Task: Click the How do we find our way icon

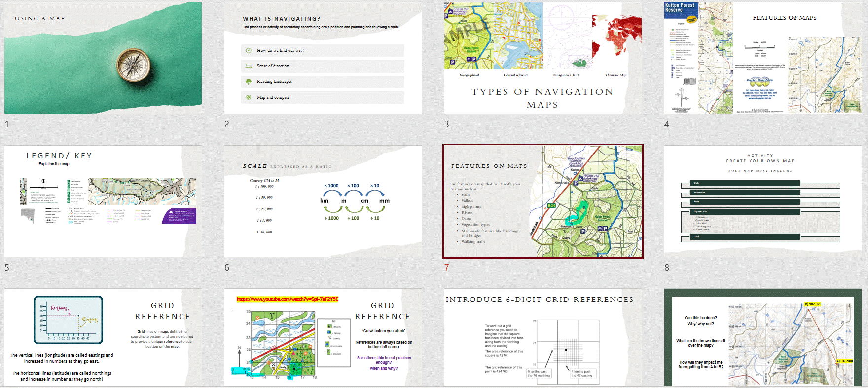Action: point(249,50)
